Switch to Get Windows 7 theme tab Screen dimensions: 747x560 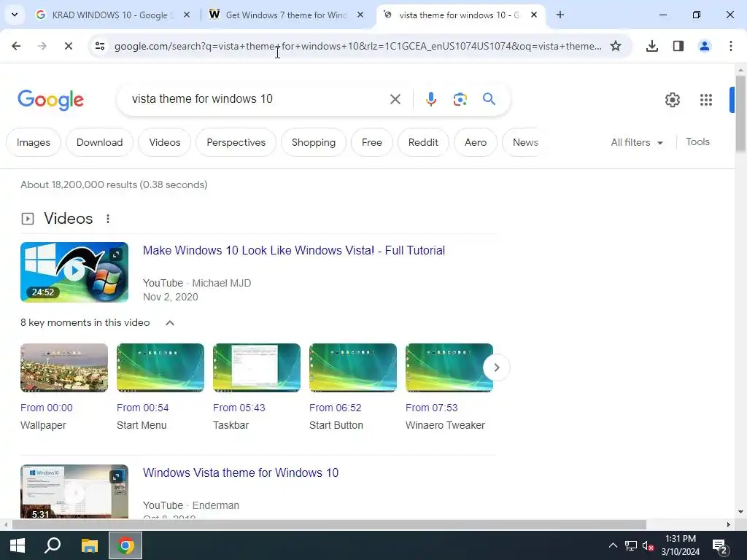coord(286,15)
